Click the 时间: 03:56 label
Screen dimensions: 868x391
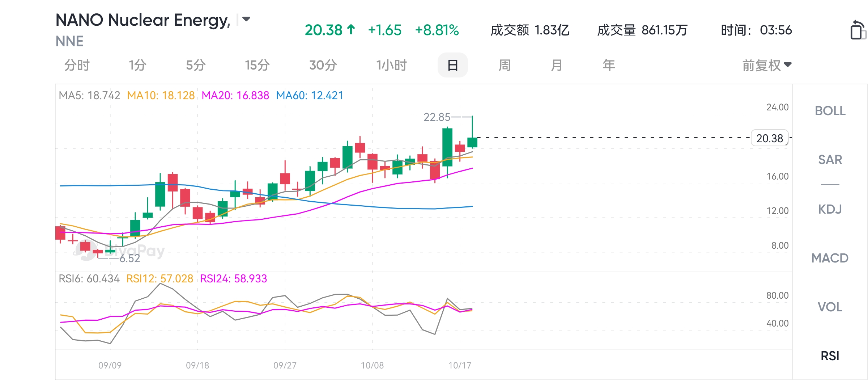(756, 30)
